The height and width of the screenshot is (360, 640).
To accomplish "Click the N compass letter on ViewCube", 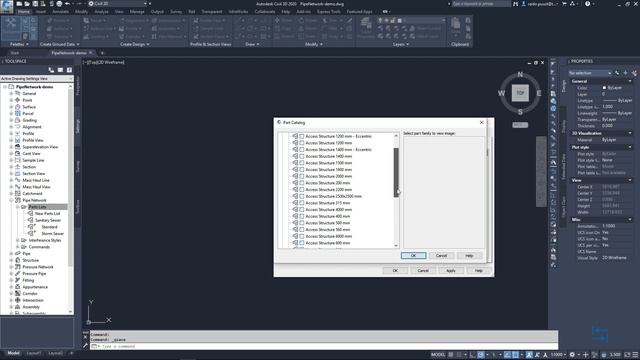I will pos(520,74).
